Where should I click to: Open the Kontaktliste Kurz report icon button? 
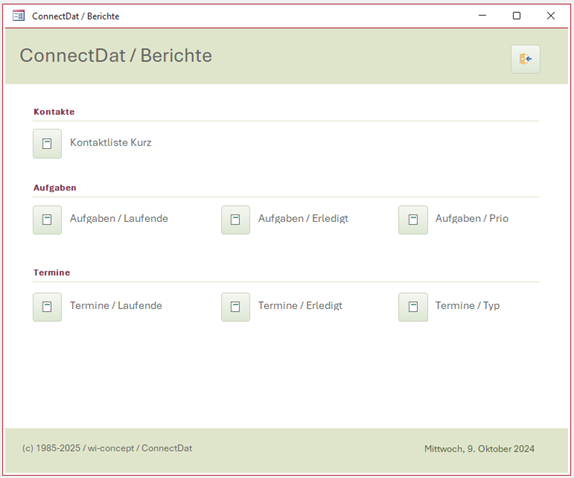pos(47,143)
